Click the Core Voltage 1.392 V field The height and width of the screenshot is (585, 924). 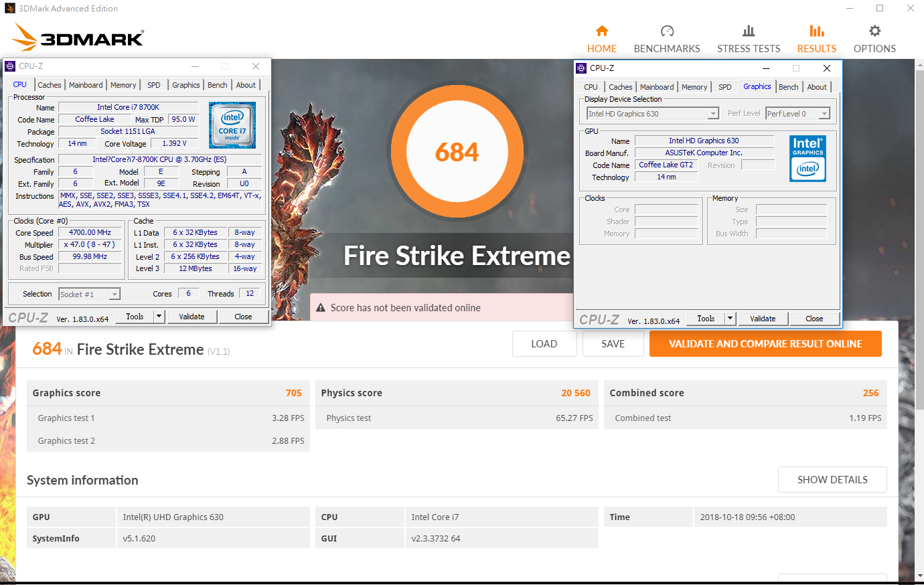[x=174, y=143]
